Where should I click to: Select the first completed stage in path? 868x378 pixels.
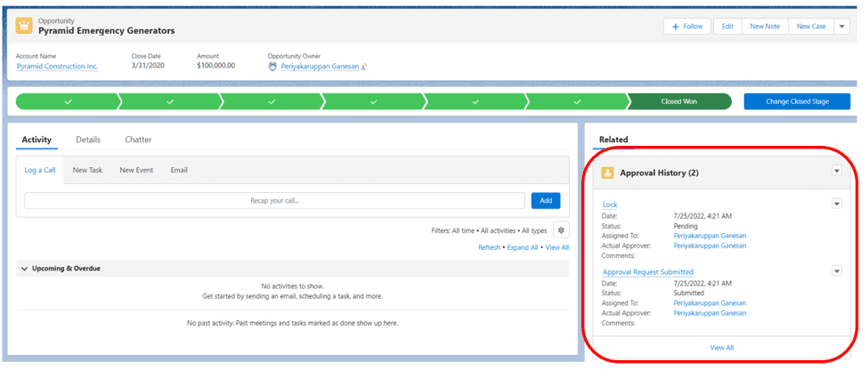68,101
